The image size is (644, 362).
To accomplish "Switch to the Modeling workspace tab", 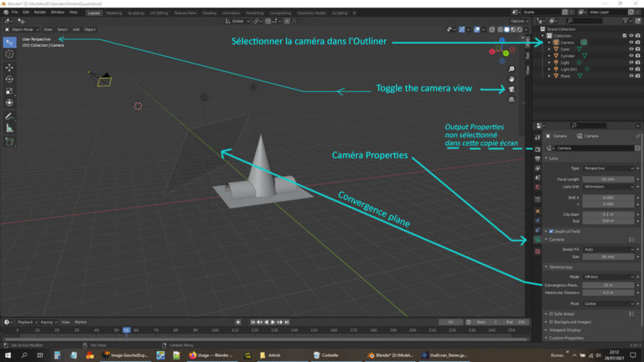I will (x=113, y=13).
